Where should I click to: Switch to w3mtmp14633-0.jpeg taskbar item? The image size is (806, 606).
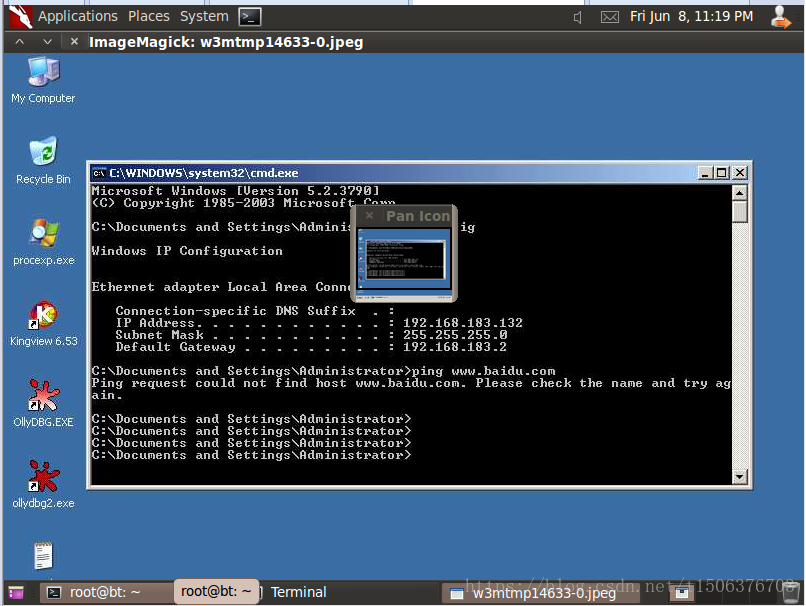[541, 594]
